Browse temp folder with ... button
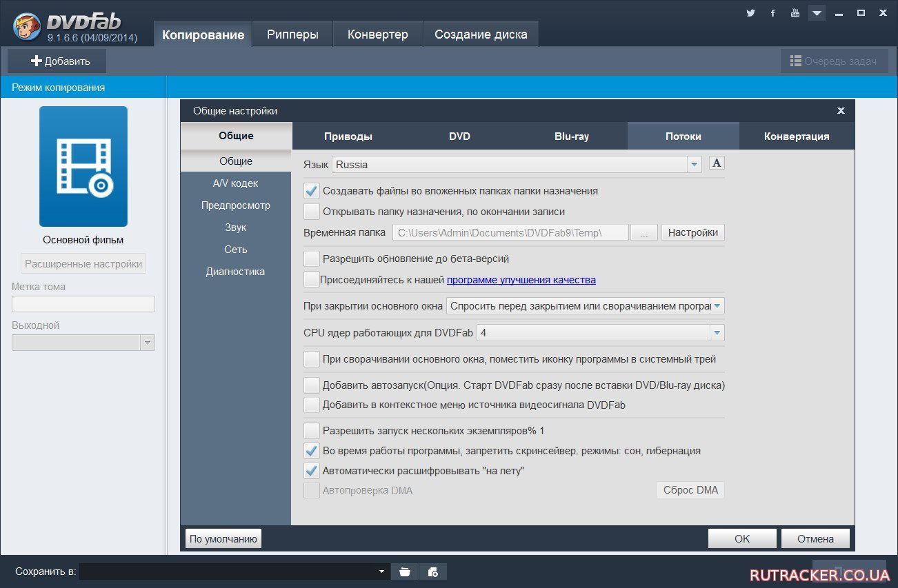 coord(644,232)
